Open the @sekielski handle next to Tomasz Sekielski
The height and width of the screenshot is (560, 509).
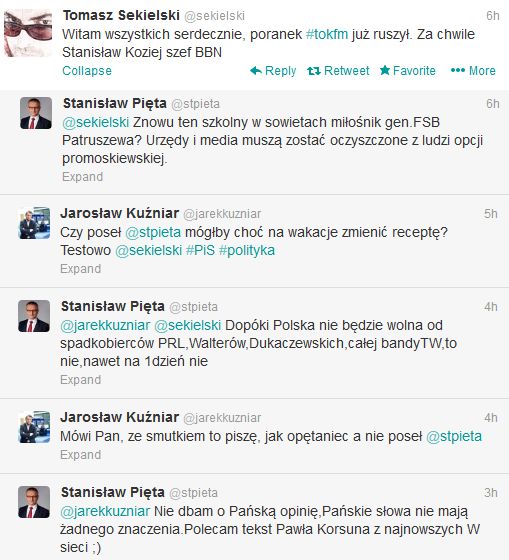[x=214, y=16]
